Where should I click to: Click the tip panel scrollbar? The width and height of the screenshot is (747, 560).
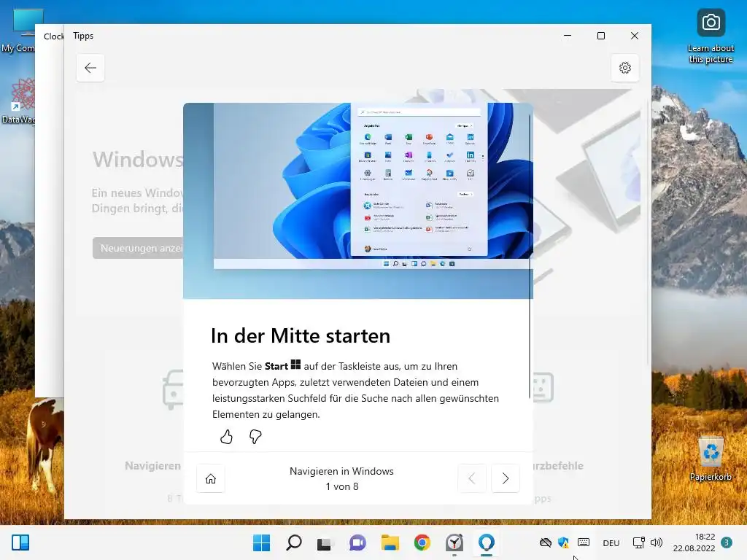[530, 256]
